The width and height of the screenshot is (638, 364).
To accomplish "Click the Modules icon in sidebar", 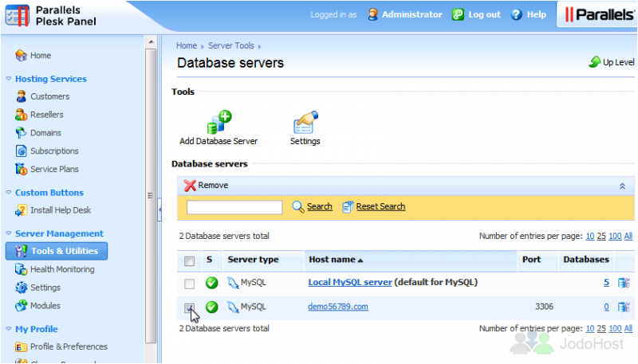I will pyautogui.click(x=22, y=306).
